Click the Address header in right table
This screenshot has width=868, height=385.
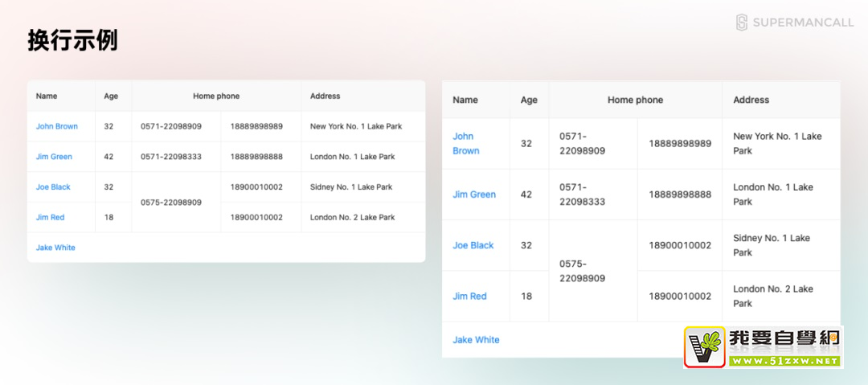tap(751, 100)
